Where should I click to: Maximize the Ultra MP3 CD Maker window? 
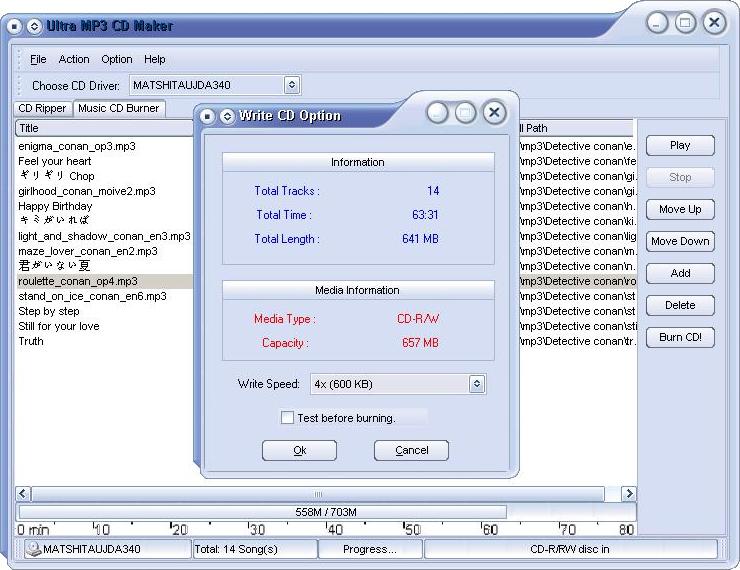(685, 22)
